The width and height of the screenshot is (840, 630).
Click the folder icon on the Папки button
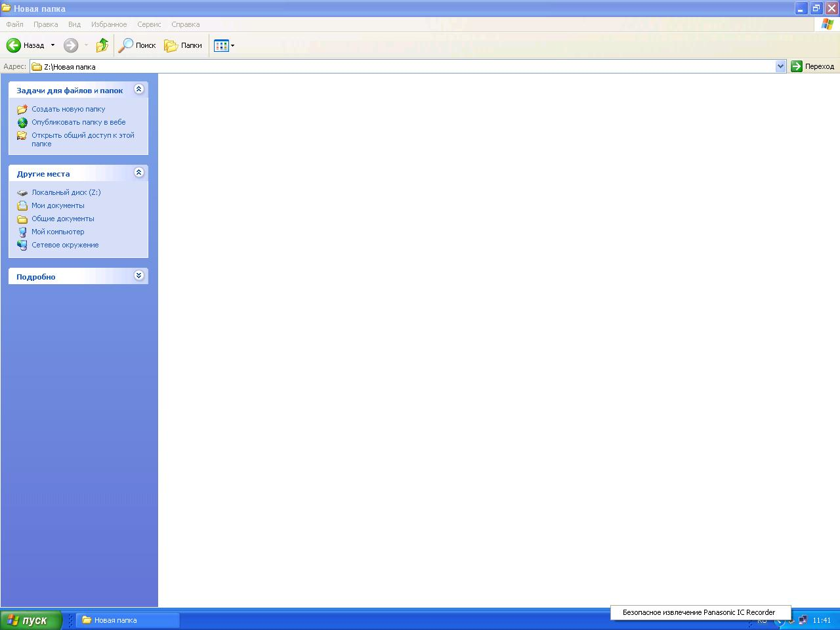(171, 45)
